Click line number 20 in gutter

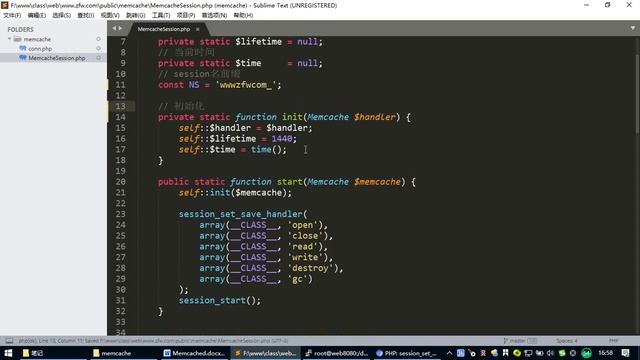coord(120,182)
